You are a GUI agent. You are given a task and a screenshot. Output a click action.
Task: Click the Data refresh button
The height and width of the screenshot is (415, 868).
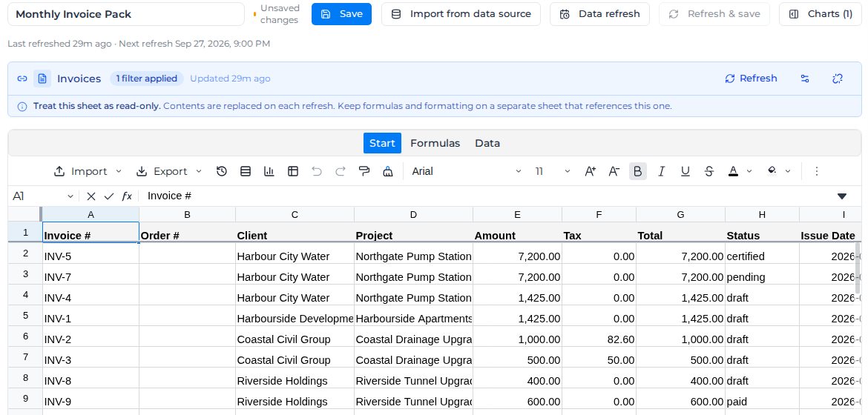pos(599,14)
